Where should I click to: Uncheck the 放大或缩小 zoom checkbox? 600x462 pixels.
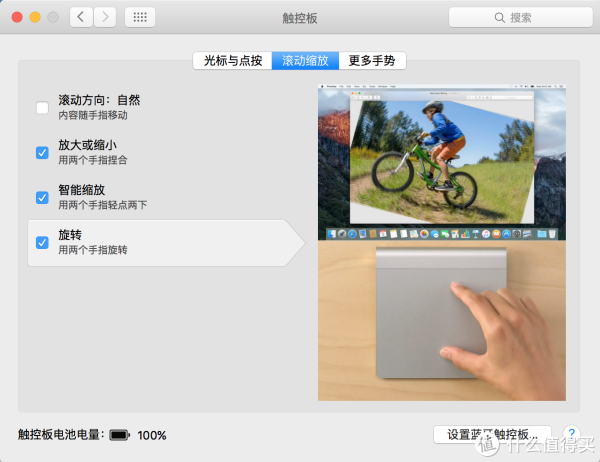tap(42, 152)
